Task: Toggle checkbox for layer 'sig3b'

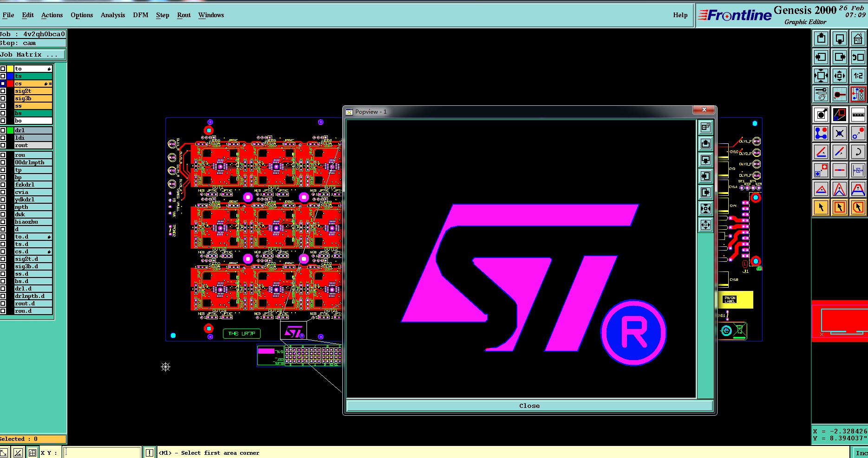Action: coord(3,98)
